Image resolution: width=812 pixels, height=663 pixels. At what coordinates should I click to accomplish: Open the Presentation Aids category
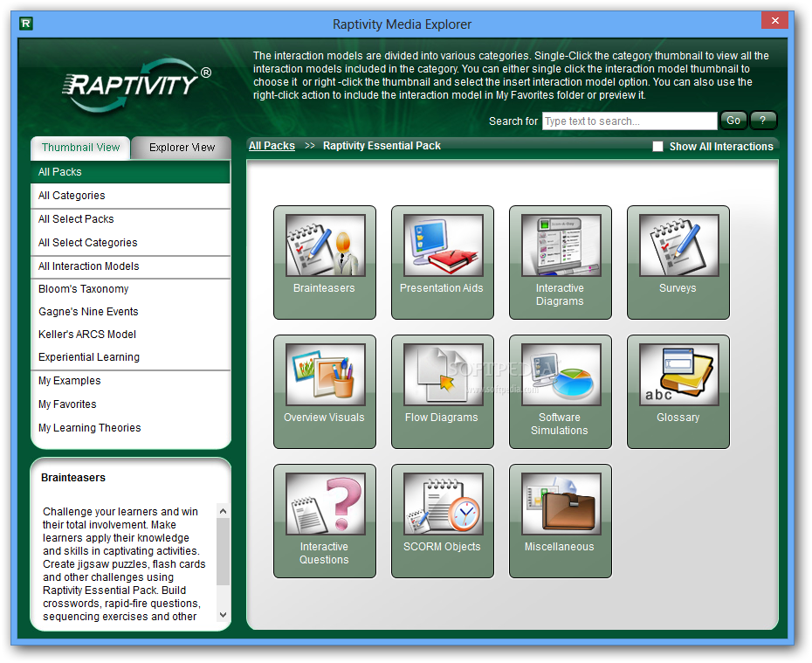pos(443,262)
